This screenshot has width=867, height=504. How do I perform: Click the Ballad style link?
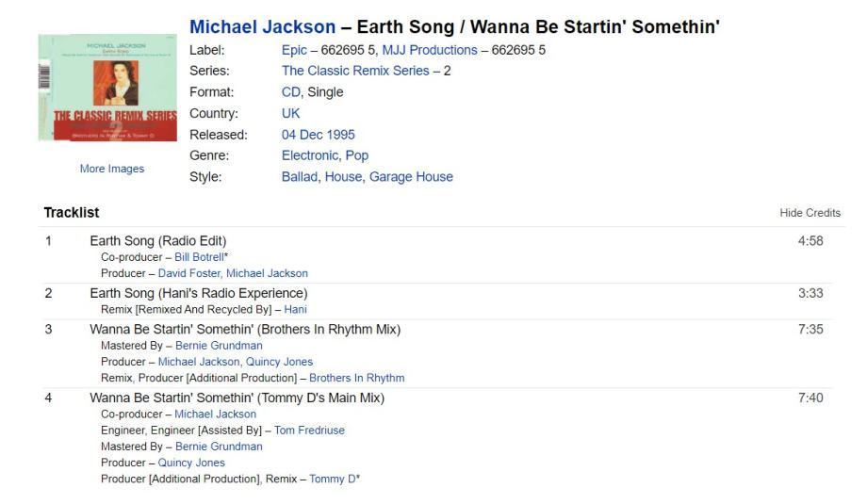[x=299, y=176]
